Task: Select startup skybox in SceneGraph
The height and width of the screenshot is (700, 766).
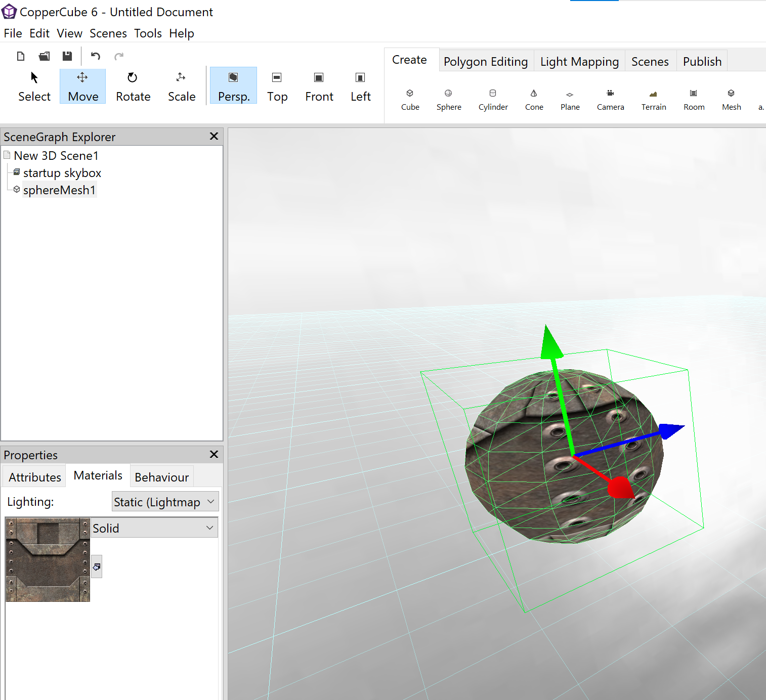Action: pyautogui.click(x=62, y=173)
